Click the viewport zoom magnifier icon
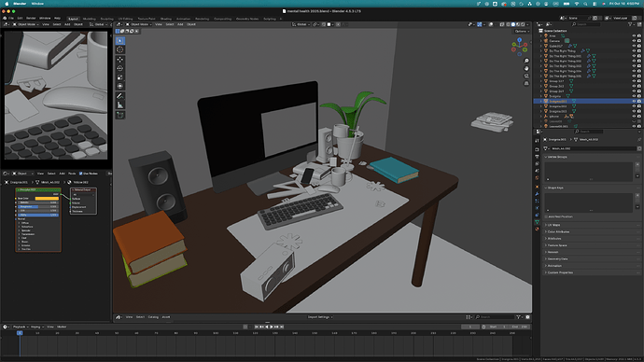644x362 pixels. click(x=526, y=61)
